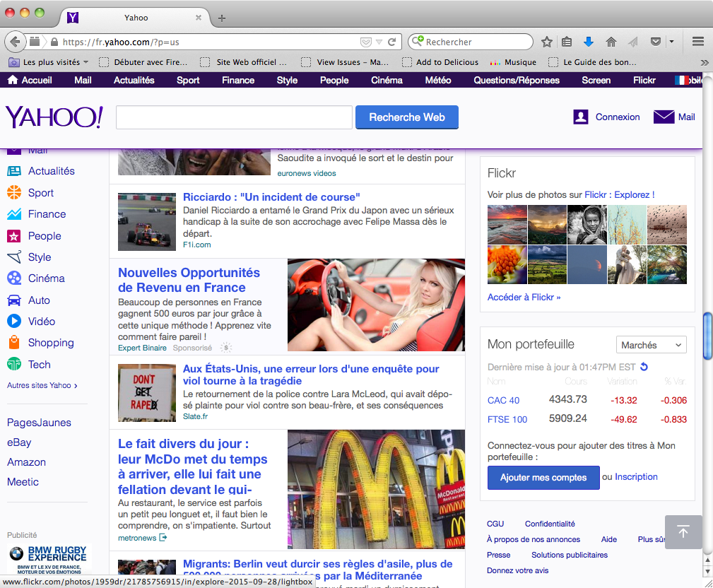Expand Autres sites Yahoo list
713x588 pixels.
[42, 385]
